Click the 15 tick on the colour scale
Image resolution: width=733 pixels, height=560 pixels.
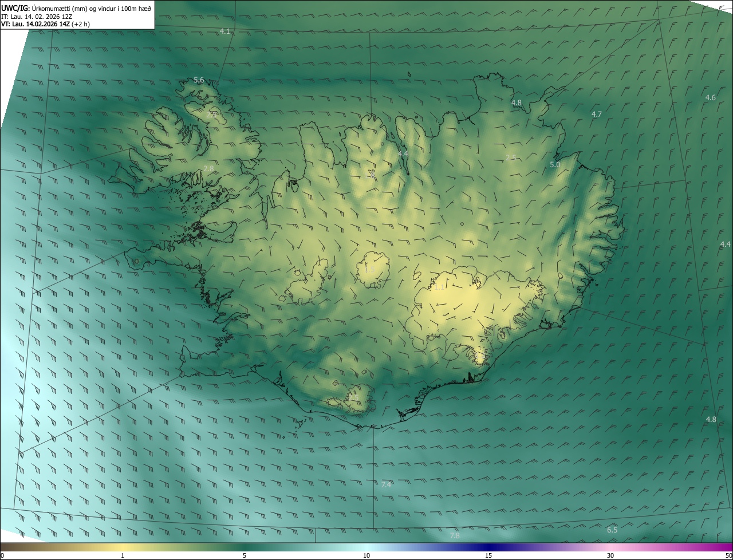[x=488, y=555]
